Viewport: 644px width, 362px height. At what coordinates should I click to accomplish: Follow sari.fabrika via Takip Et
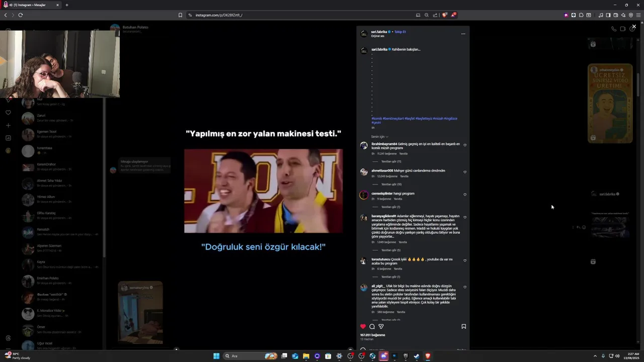(400, 32)
